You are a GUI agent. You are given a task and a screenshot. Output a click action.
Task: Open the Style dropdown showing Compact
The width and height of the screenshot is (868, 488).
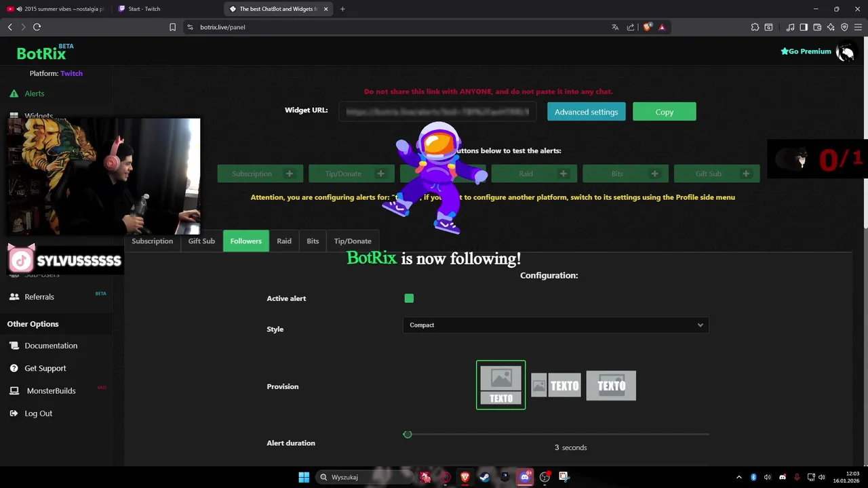coord(555,325)
